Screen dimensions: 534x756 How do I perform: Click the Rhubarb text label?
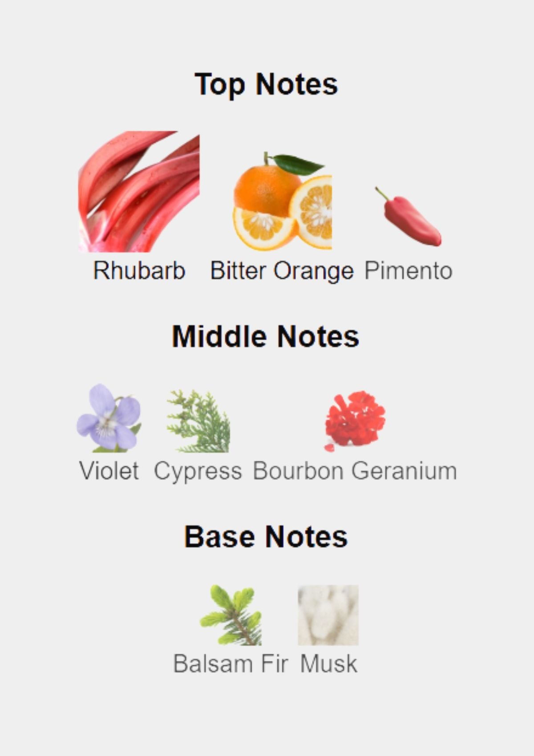click(x=139, y=270)
